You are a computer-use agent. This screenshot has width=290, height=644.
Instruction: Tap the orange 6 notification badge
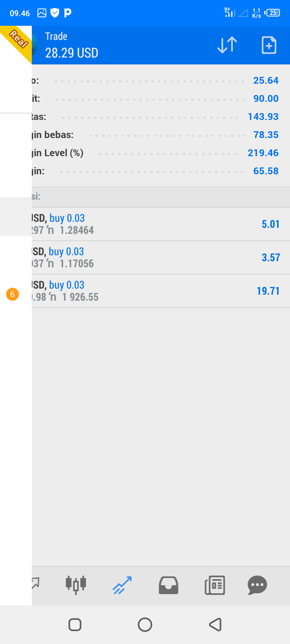(12, 294)
